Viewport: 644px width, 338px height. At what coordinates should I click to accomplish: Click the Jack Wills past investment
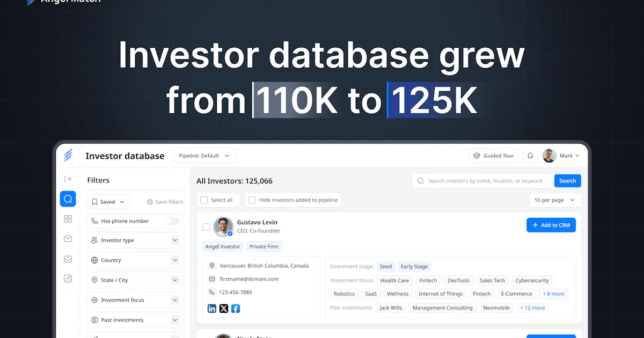(391, 308)
